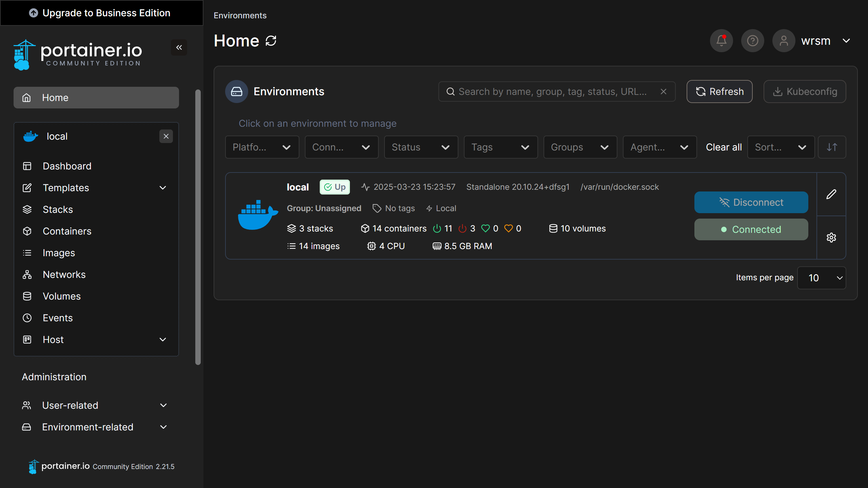Open the Tags filter dropdown
This screenshot has width=868, height=488.
pyautogui.click(x=501, y=147)
